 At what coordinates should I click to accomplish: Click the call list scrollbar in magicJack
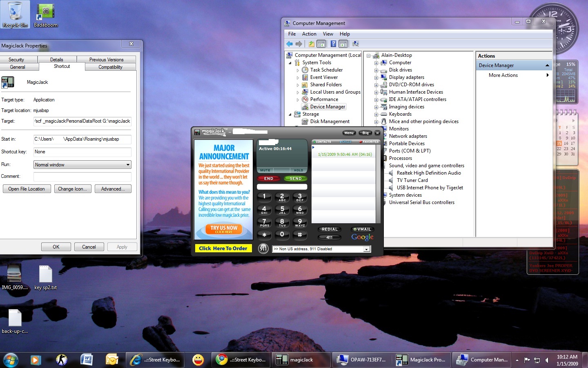tap(378, 184)
